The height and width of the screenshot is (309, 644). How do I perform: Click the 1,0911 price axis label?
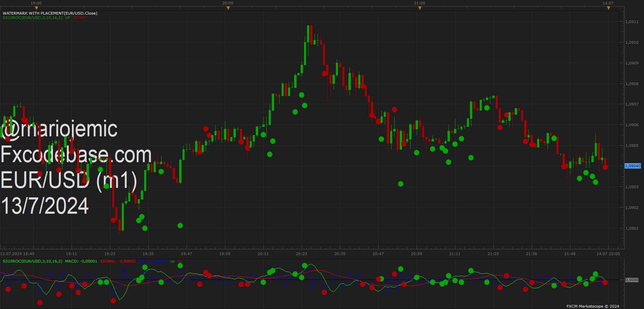pos(632,22)
